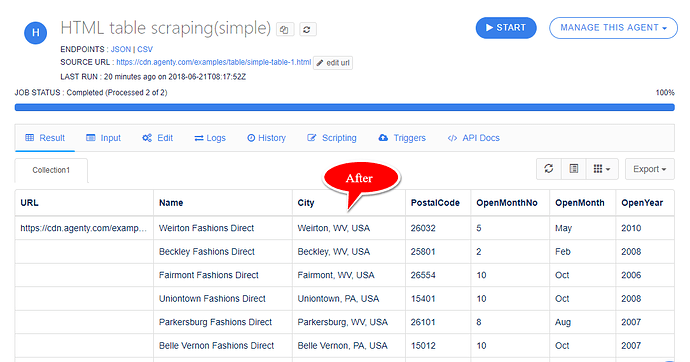Click the 2006 open year cell

click(645, 275)
